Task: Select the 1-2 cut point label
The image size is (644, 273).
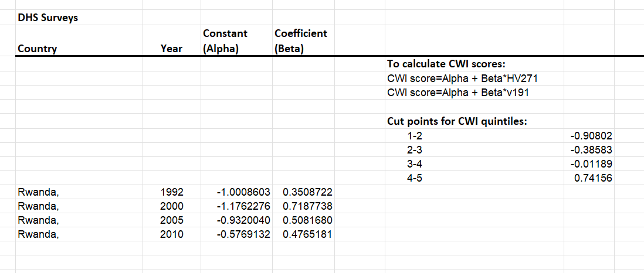Action: click(x=415, y=135)
